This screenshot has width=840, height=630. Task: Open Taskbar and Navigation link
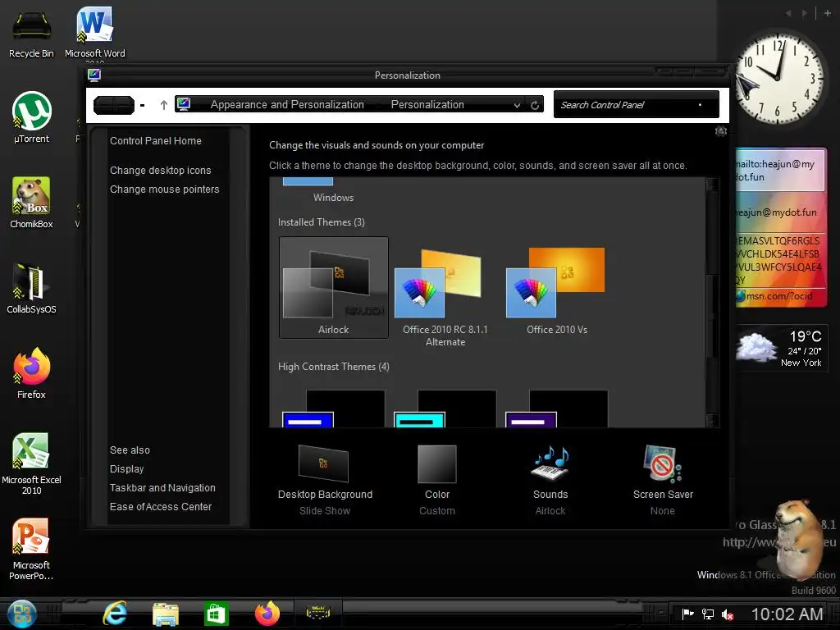pyautogui.click(x=162, y=487)
